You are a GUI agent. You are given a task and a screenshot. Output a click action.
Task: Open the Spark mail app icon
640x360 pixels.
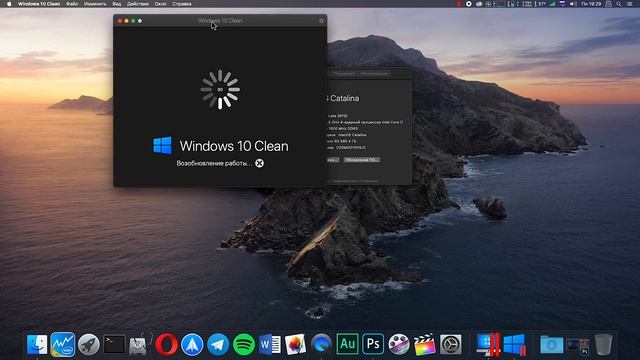click(x=192, y=344)
